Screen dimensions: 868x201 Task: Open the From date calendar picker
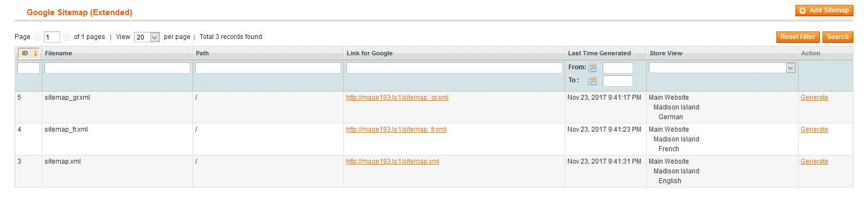592,68
